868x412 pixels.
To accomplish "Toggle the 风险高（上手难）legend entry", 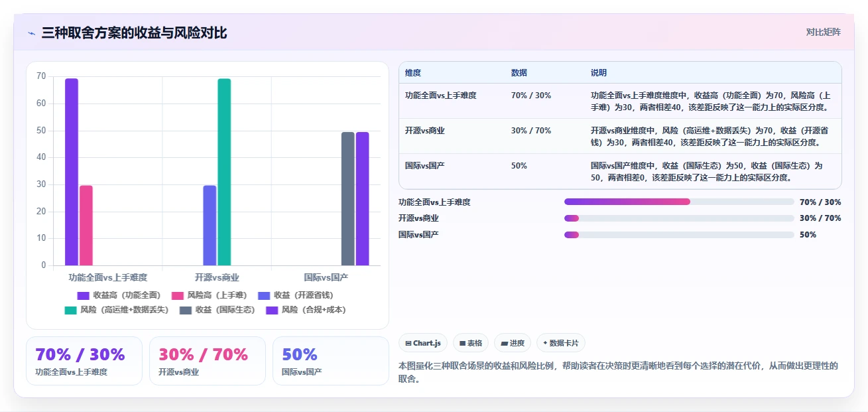I will pos(211,295).
